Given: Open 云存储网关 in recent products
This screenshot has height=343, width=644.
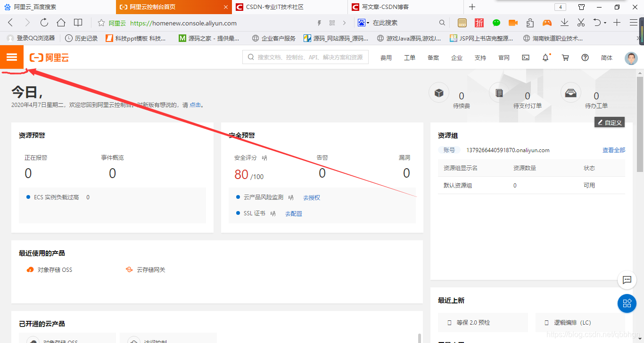Looking at the screenshot, I should [x=146, y=269].
